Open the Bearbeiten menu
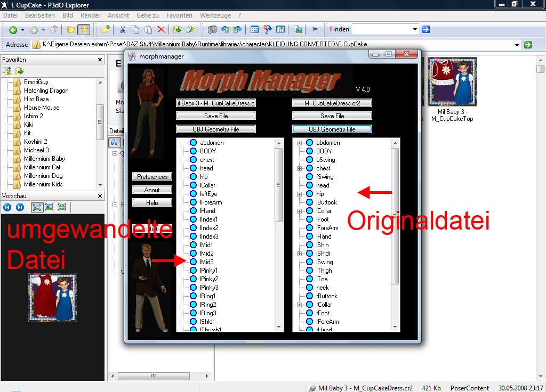This screenshot has width=546, height=392. pos(39,15)
